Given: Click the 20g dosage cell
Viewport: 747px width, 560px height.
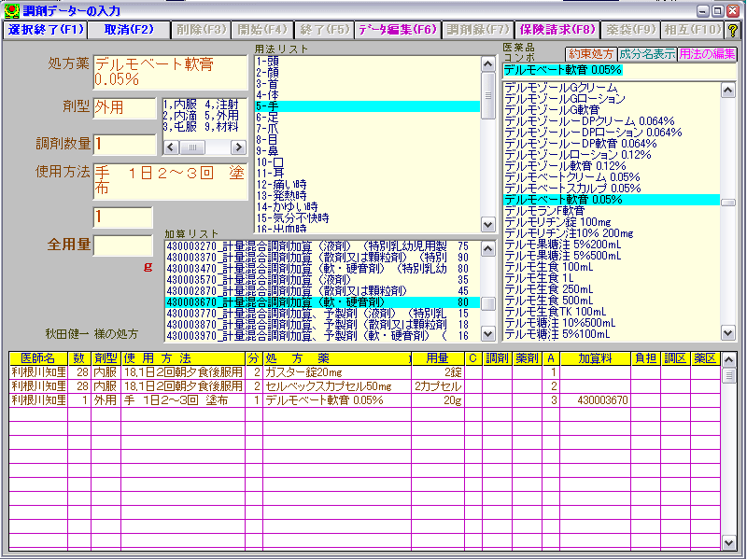Looking at the screenshot, I should click(437, 400).
